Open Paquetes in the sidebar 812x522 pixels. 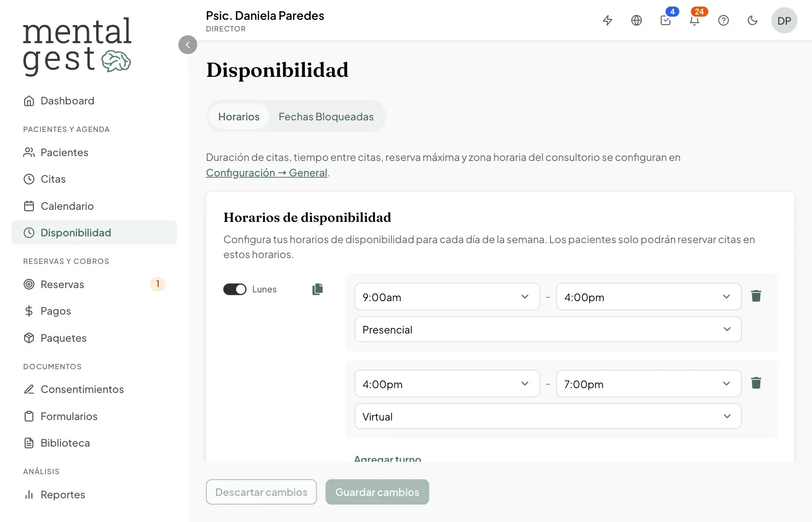[x=94, y=338]
